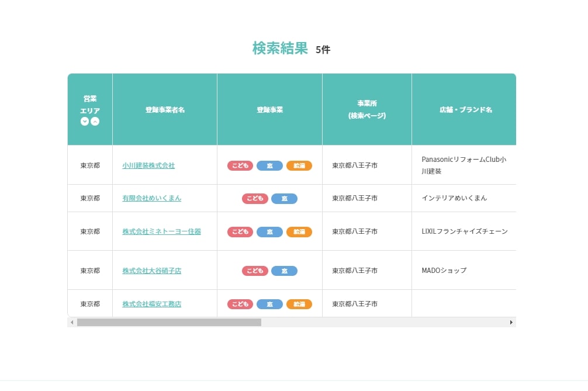Click blue 窓 badge in 大谷硝子店 row
Viewport: 588px width, 391px height.
tap(284, 271)
